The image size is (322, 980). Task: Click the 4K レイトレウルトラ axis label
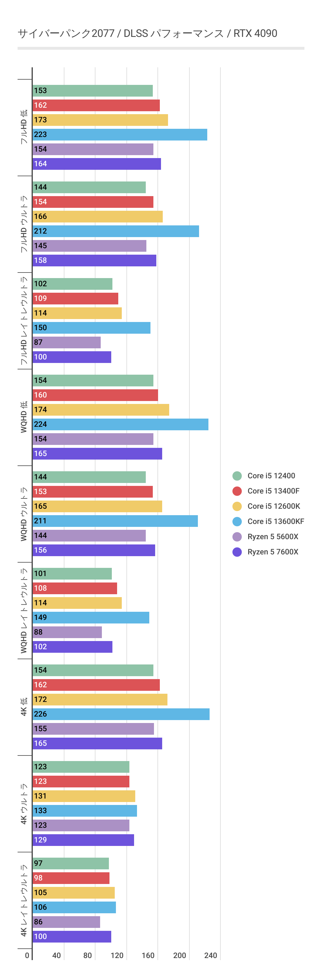click(x=24, y=900)
